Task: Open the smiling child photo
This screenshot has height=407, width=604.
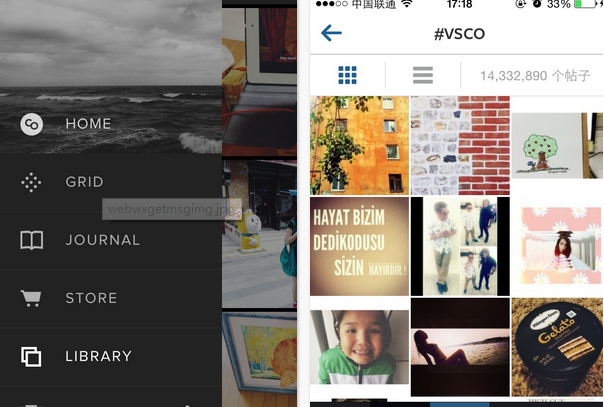Action: [359, 347]
